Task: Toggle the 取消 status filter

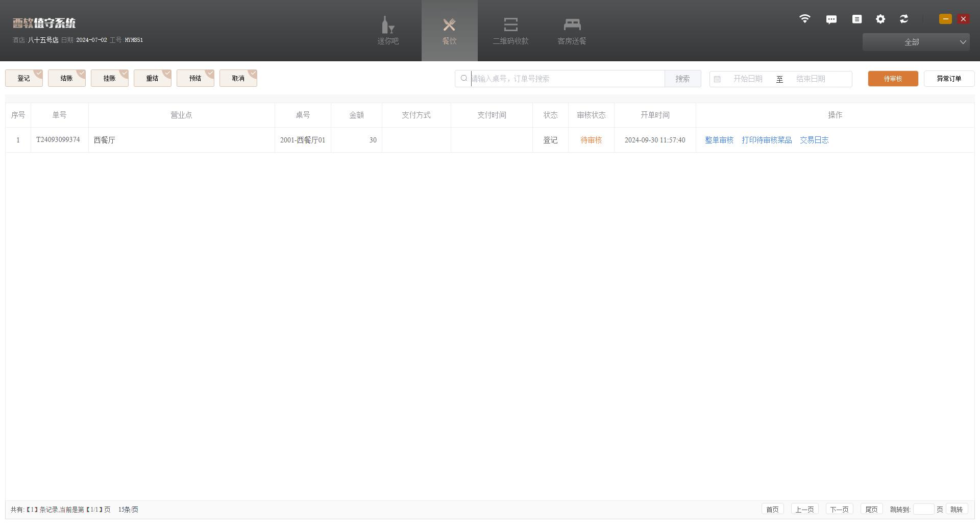Action: [x=238, y=78]
